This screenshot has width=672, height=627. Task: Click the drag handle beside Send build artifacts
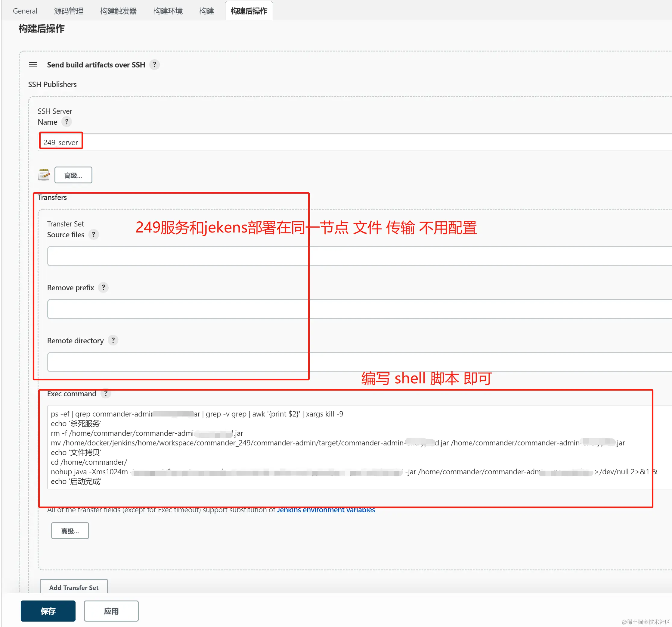33,64
